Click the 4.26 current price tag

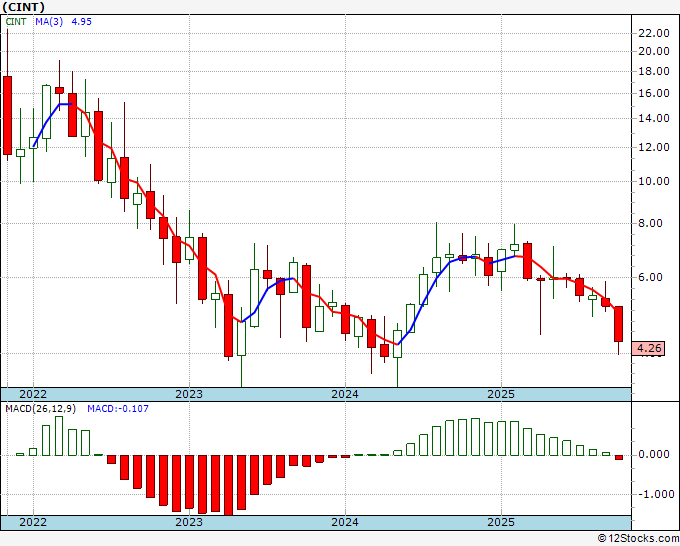pos(650,348)
